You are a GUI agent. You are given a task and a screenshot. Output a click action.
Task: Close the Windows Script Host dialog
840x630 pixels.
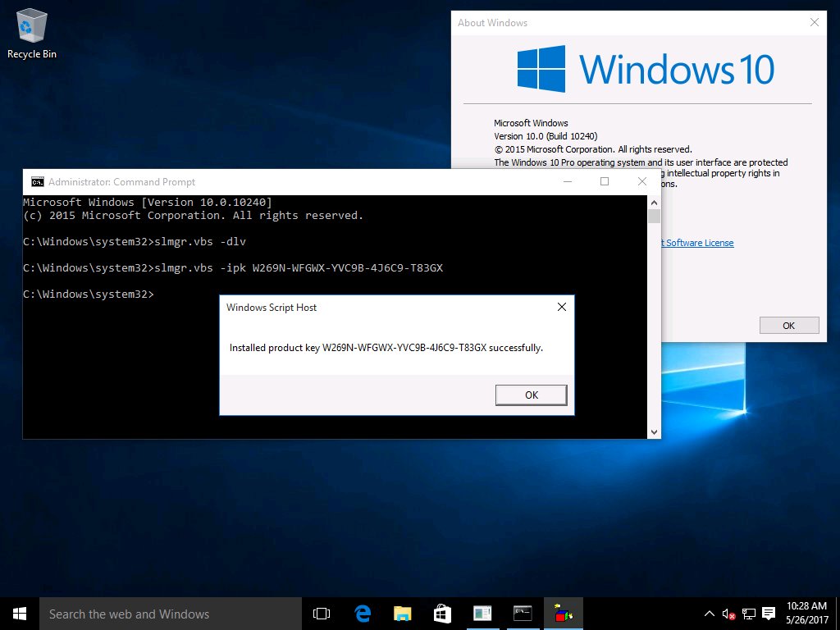tap(561, 307)
